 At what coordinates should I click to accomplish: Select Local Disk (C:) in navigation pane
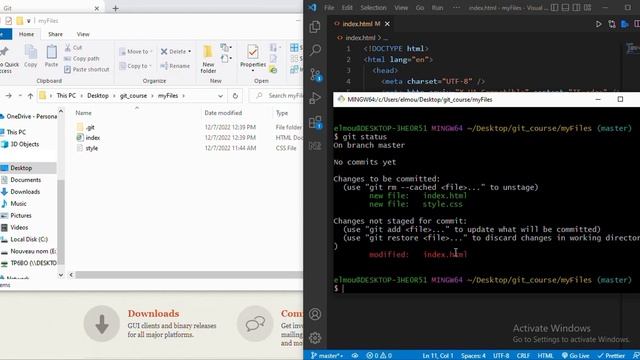click(29, 240)
